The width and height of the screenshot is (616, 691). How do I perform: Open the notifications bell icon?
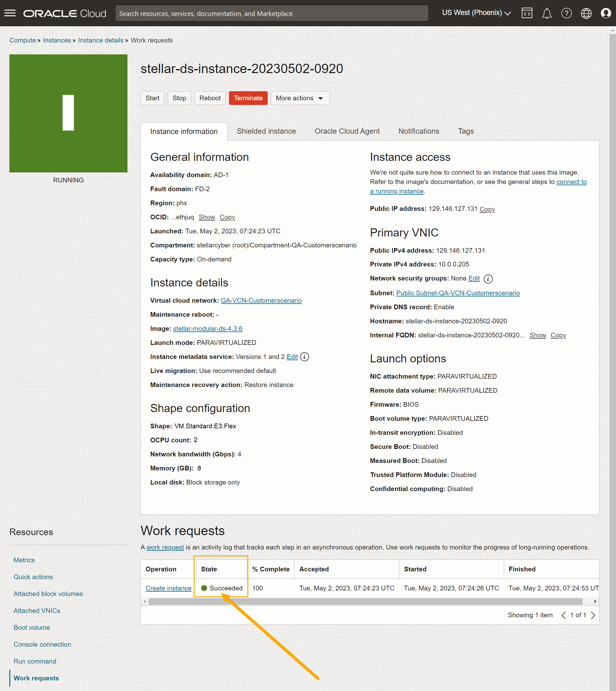click(547, 13)
